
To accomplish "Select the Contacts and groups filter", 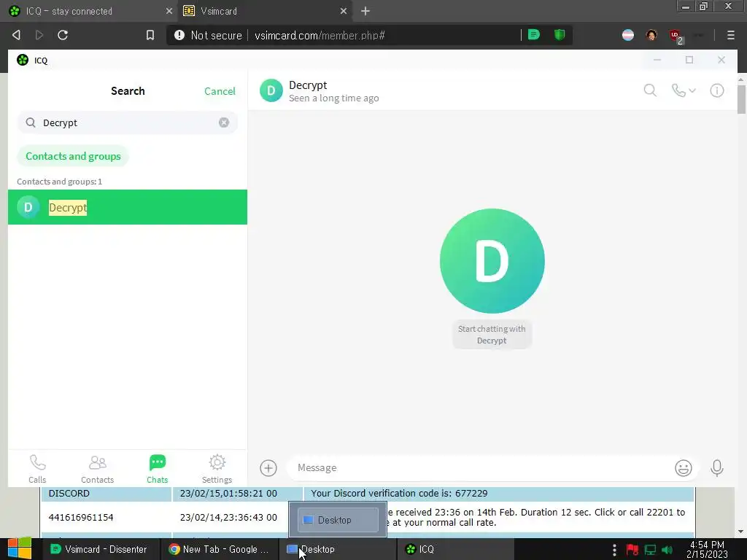I will click(73, 156).
